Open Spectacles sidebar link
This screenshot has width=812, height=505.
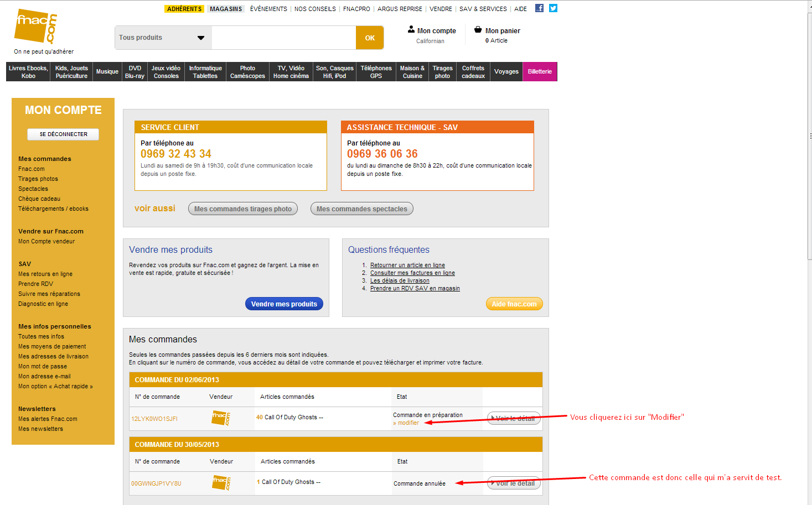pos(33,189)
